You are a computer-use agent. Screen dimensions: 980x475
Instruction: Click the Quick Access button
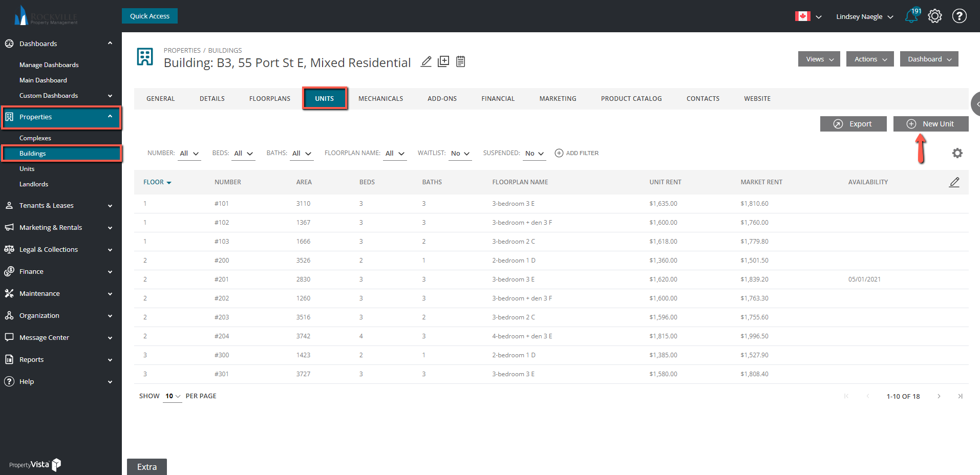pyautogui.click(x=150, y=16)
